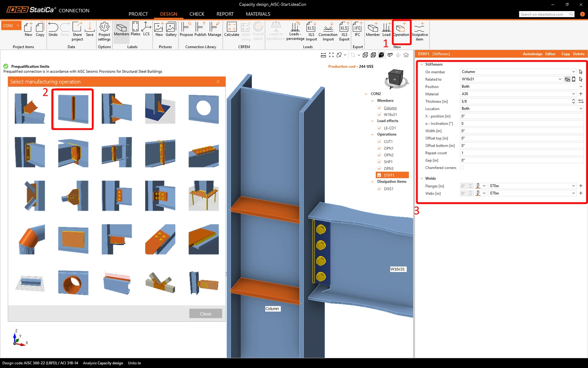Viewport: 588px width, 368px height.
Task: Delete the STIFF1 operation
Action: tap(578, 54)
